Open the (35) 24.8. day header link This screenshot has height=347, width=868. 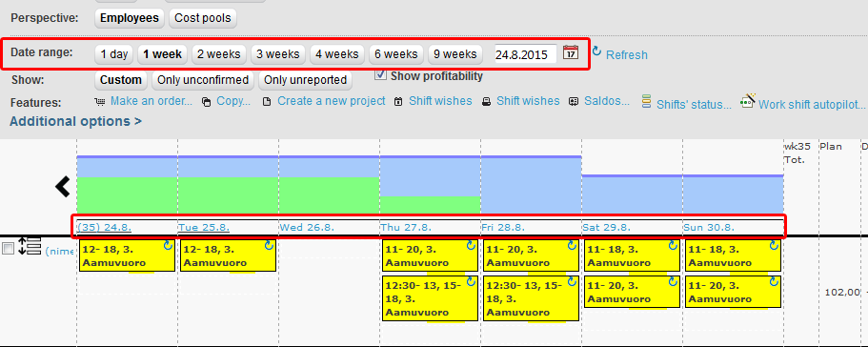(x=104, y=228)
